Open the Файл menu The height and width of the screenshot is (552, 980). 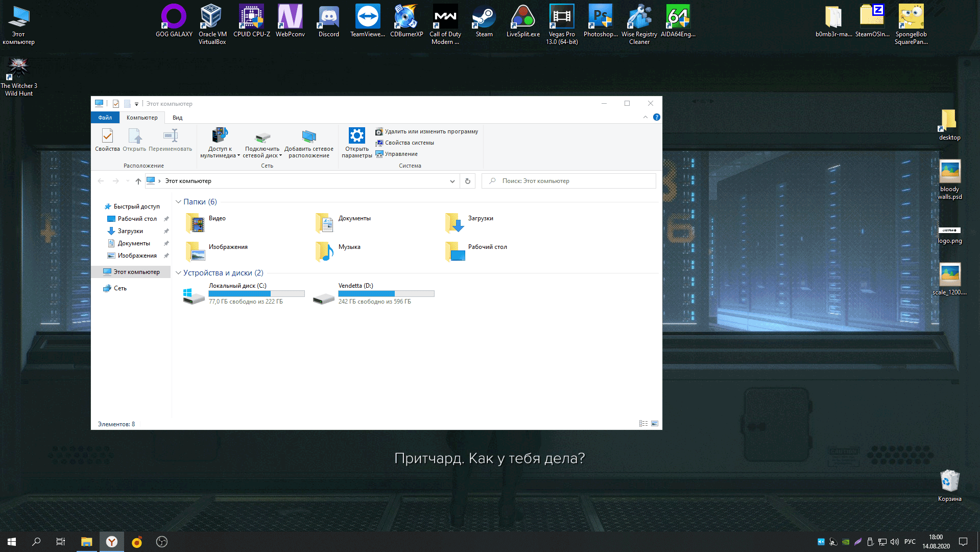click(x=104, y=117)
